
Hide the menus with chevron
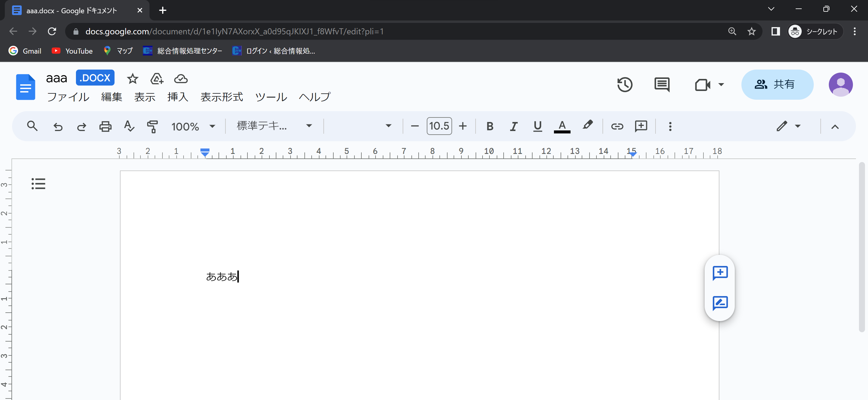pyautogui.click(x=835, y=127)
